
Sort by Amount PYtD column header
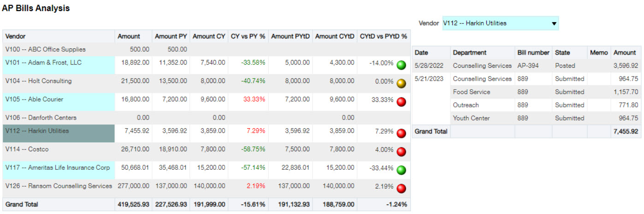(291, 36)
